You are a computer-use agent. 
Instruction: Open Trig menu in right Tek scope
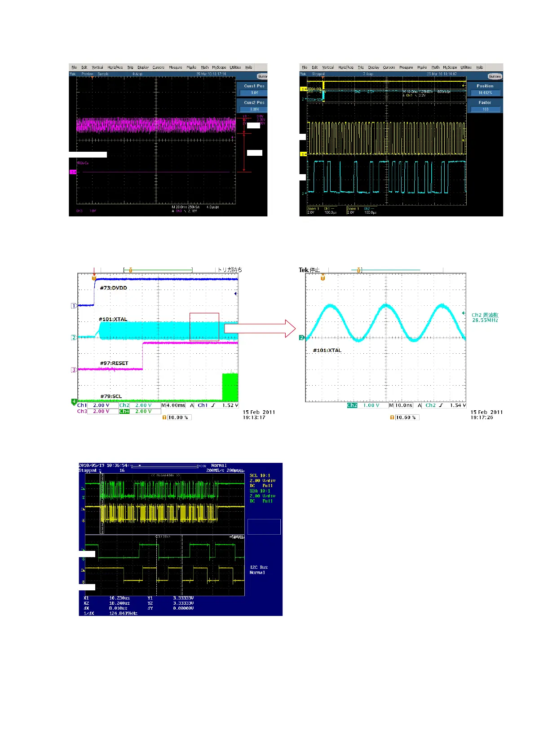pyautogui.click(x=360, y=67)
